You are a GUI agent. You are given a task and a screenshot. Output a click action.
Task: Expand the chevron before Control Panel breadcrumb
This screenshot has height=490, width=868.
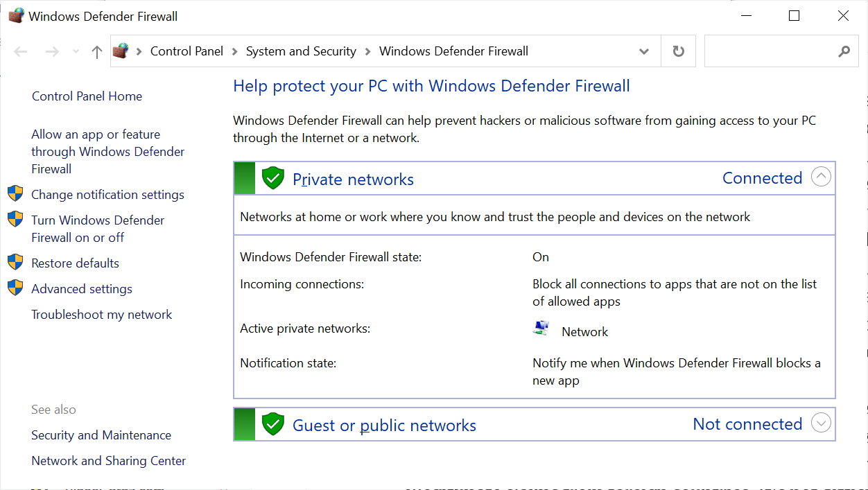coord(139,51)
